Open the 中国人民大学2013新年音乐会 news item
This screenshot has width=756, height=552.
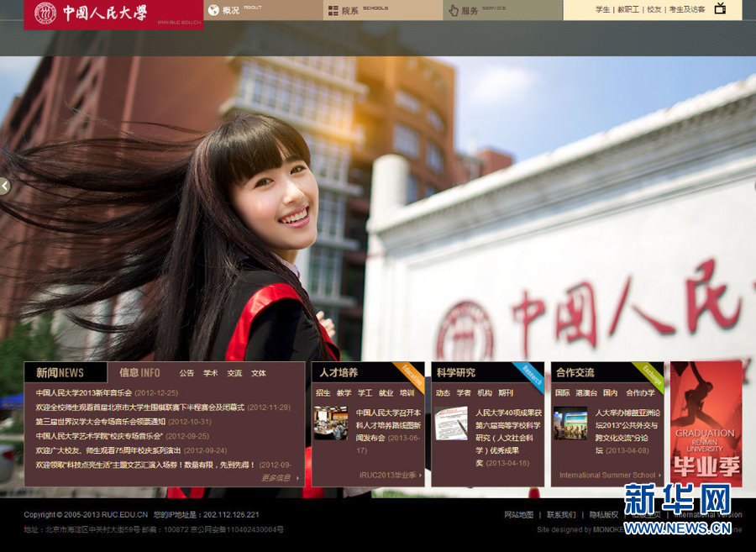(x=84, y=392)
